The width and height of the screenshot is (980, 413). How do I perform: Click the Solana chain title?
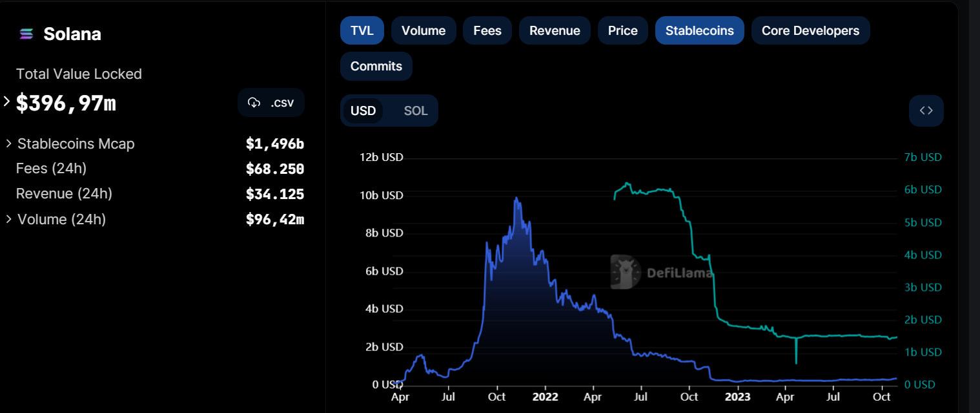click(72, 34)
